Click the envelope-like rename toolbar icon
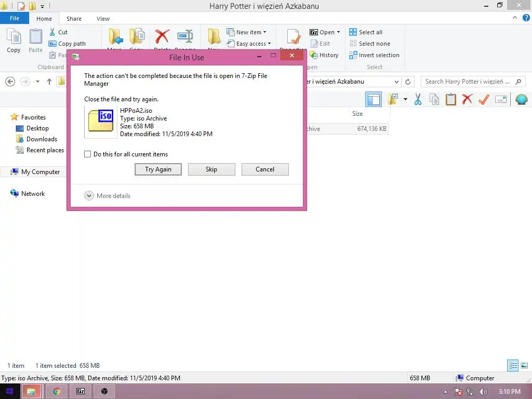Viewport: 532px width, 399px height. tap(501, 99)
